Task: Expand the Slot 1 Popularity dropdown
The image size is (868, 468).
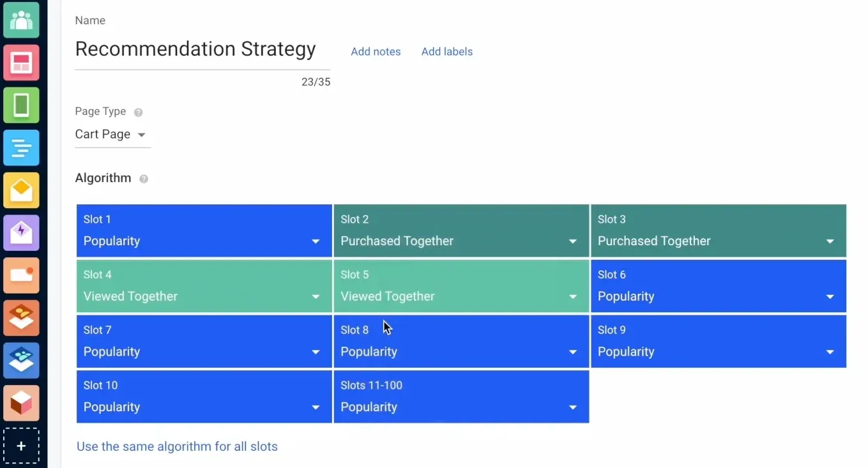Action: point(204,230)
